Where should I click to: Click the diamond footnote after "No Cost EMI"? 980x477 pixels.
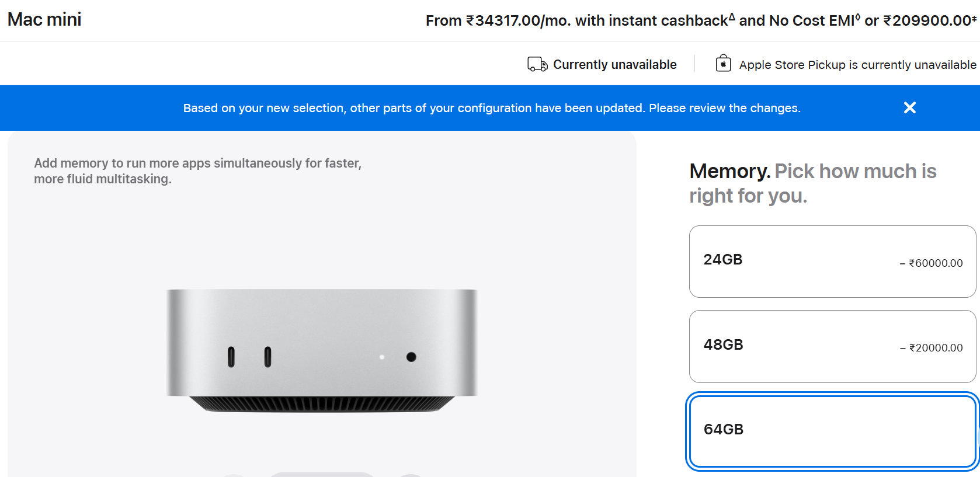click(x=857, y=16)
